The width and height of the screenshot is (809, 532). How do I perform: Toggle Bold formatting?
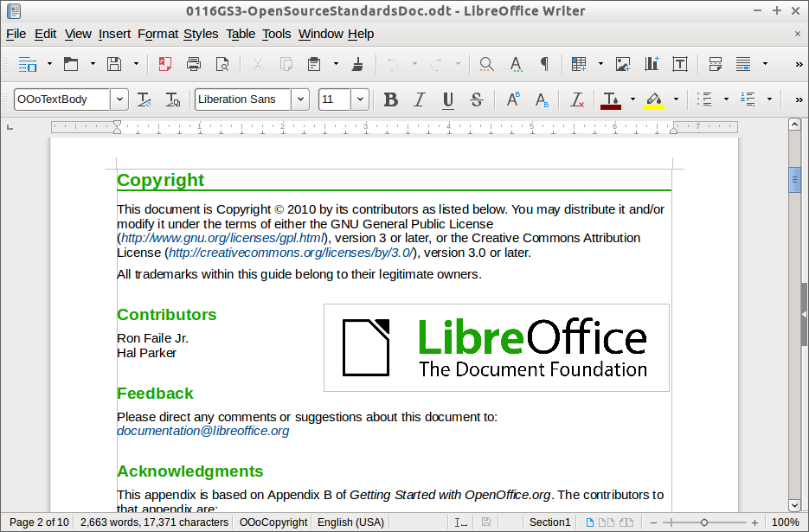[x=390, y=99]
